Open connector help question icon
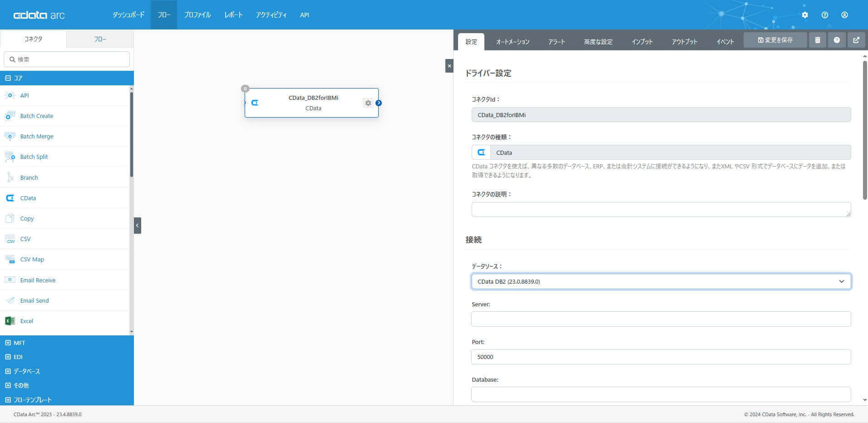 [x=837, y=40]
